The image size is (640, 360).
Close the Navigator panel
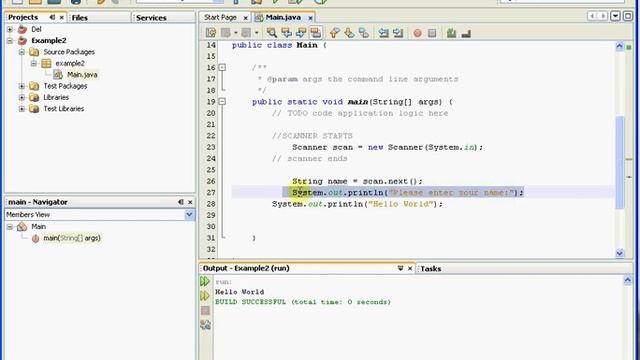coord(190,202)
